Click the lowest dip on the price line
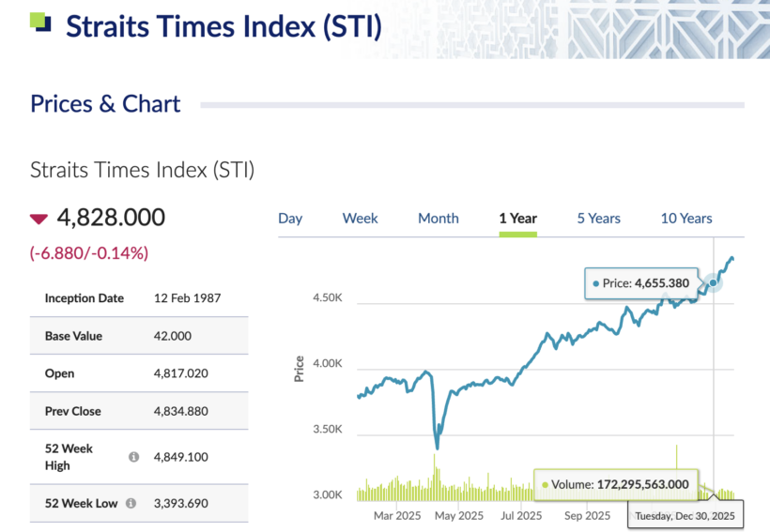This screenshot has width=770, height=532. pyautogui.click(x=437, y=447)
